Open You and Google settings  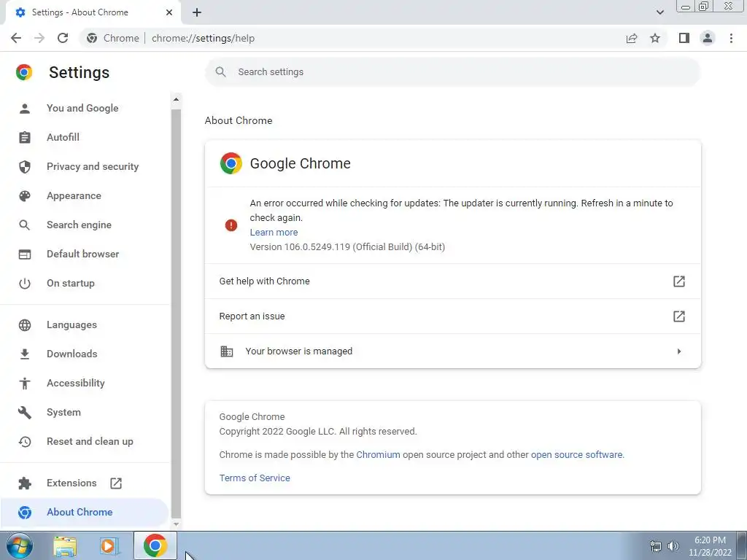tap(85, 108)
